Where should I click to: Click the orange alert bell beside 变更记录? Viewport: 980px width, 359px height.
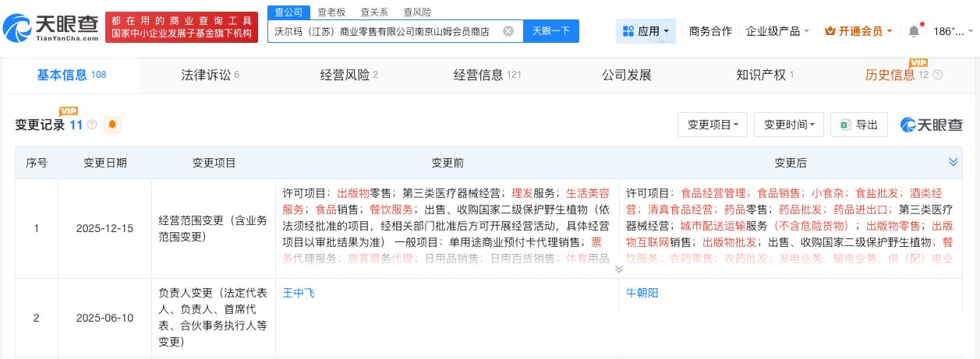112,125
